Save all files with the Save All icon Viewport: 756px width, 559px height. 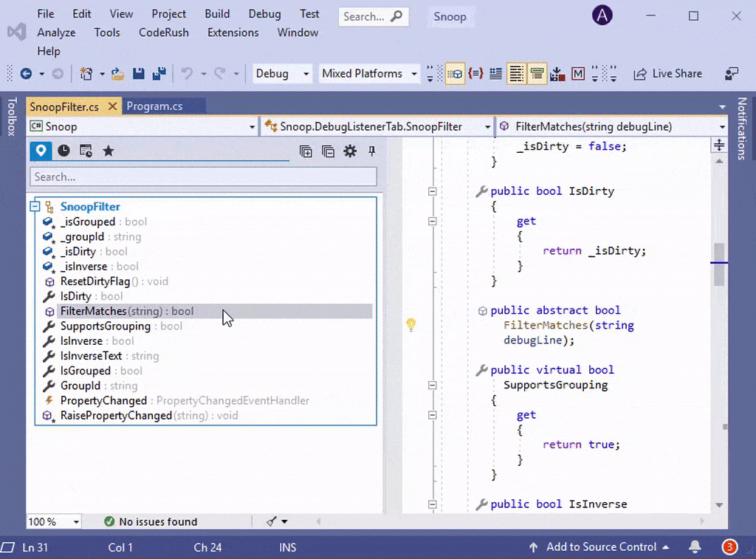(158, 73)
